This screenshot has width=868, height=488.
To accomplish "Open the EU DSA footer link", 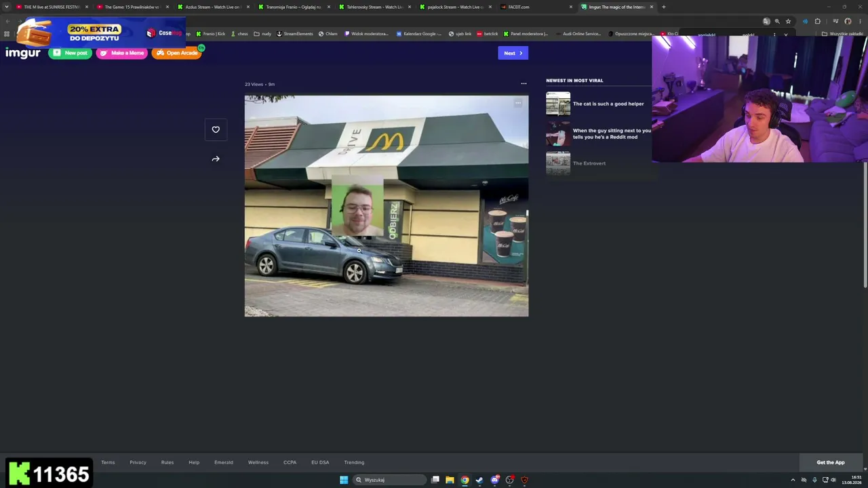I will point(320,462).
